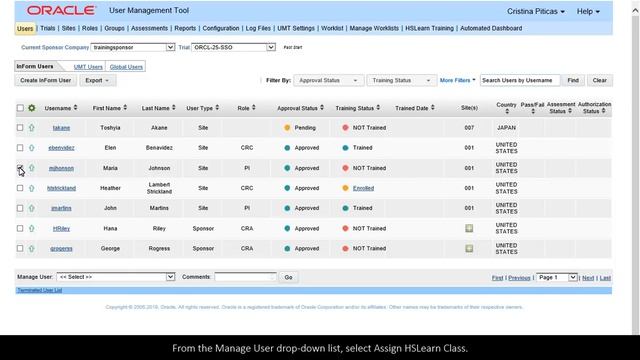Click the Find button
The height and width of the screenshot is (360, 640).
click(x=573, y=80)
